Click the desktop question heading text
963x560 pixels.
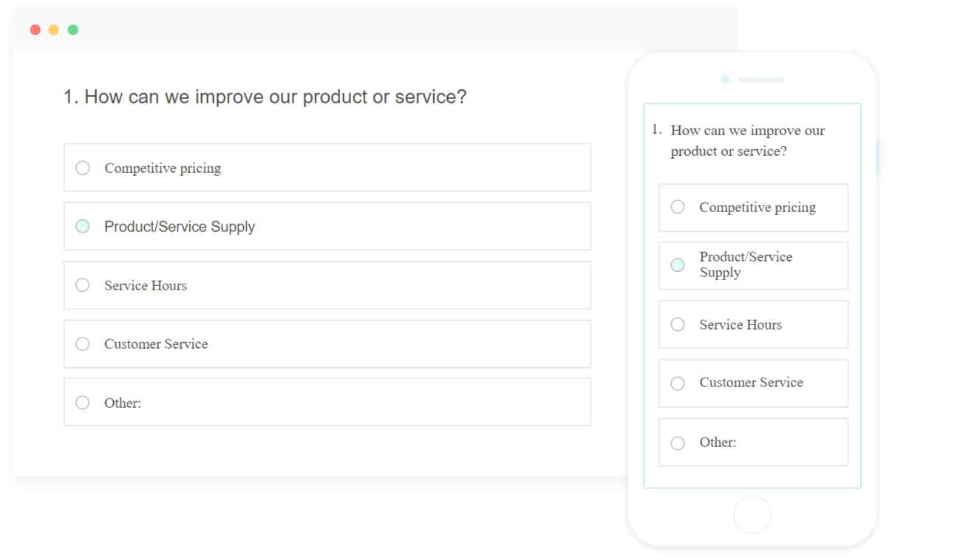(265, 97)
